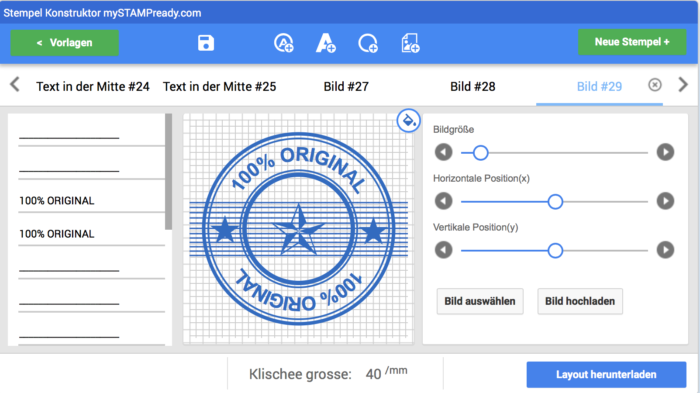
Task: Open the Bild #28 tab
Action: coord(473,87)
